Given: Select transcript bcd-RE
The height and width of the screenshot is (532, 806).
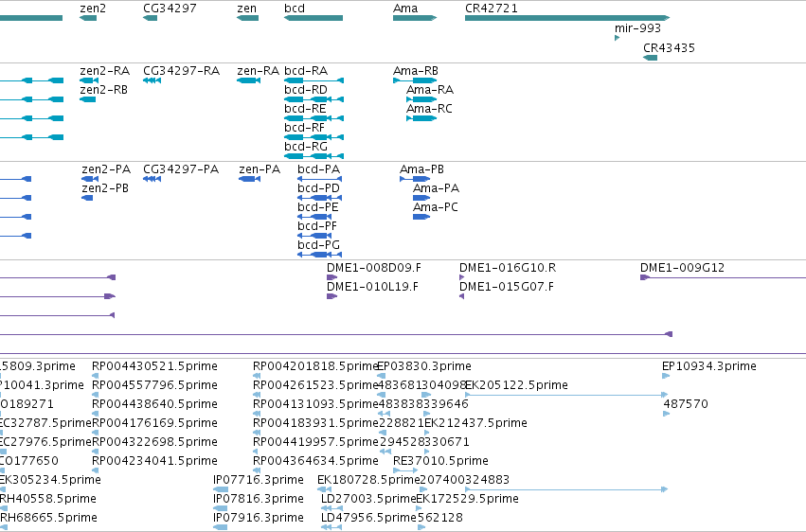Looking at the screenshot, I should [313, 118].
